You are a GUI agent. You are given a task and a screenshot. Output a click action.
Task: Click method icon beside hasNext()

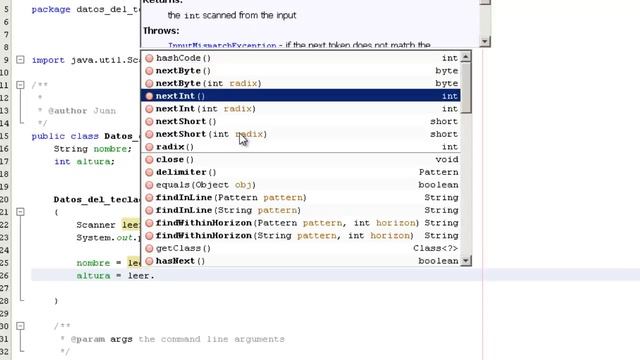point(149,260)
